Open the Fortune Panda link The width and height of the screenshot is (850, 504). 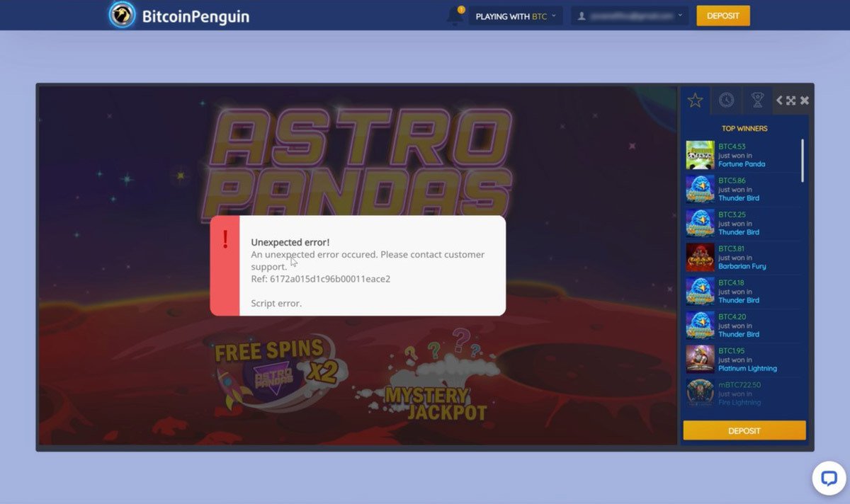pos(742,164)
